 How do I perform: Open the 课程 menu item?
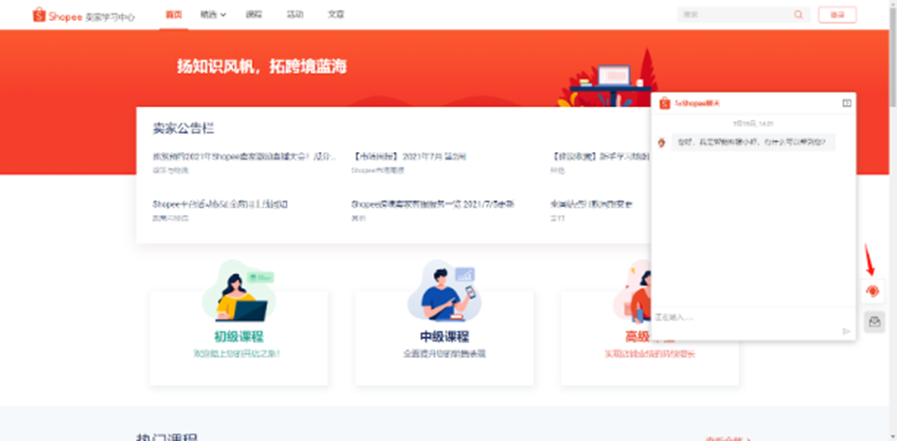[254, 15]
